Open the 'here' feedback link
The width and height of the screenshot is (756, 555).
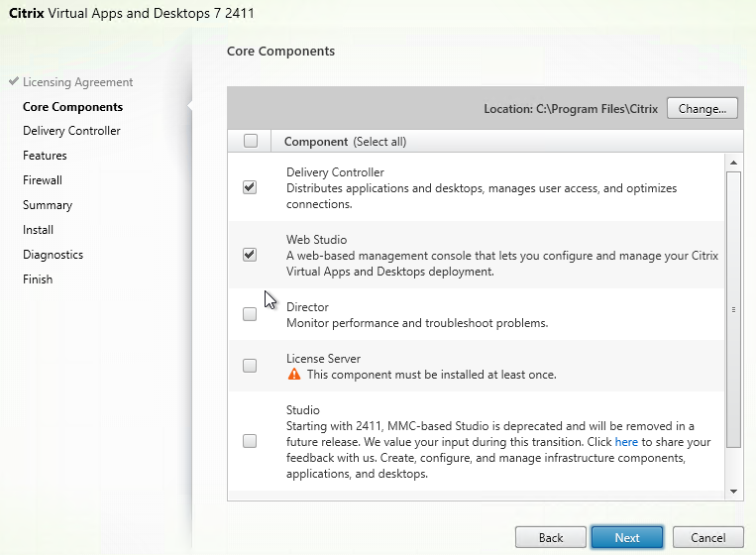[626, 442]
